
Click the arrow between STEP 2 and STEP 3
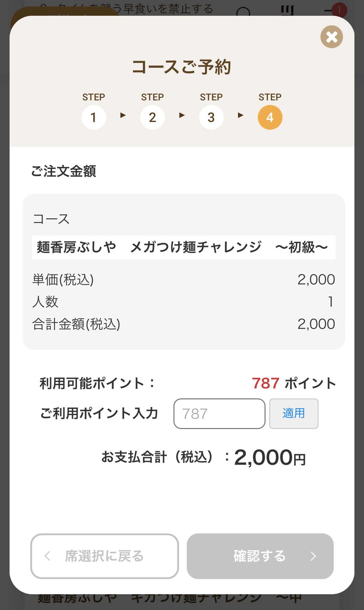(182, 116)
